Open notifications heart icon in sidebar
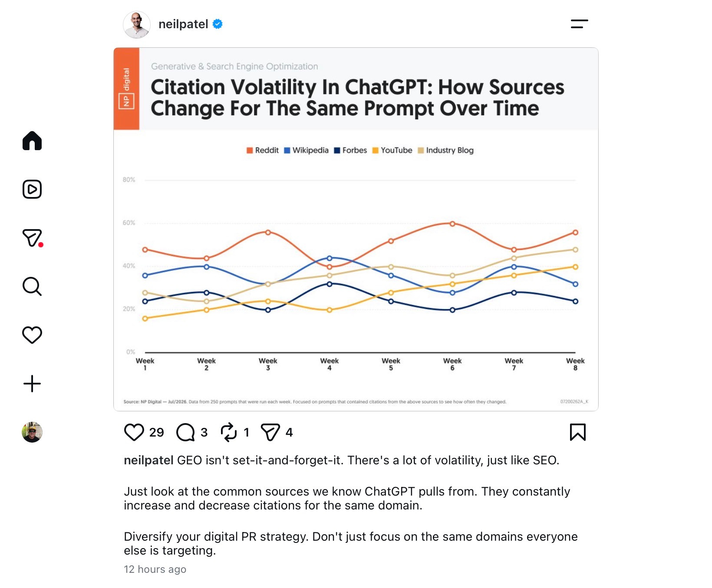712x588 pixels. pos(32,335)
